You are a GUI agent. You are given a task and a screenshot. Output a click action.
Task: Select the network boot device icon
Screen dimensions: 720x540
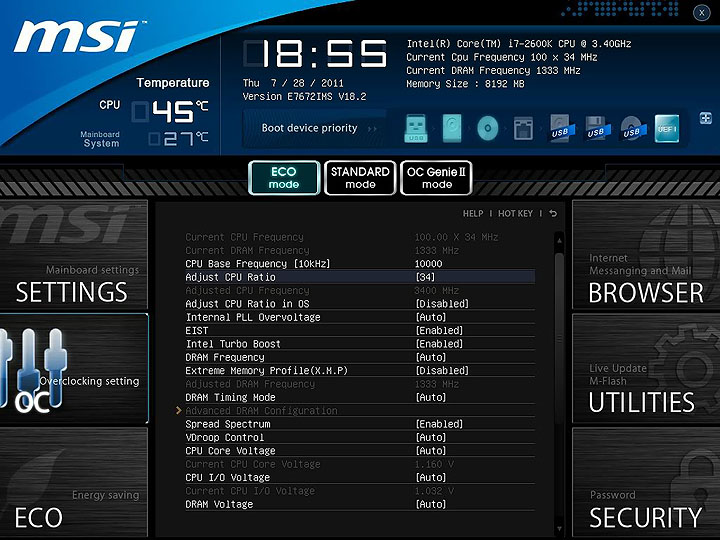point(523,129)
